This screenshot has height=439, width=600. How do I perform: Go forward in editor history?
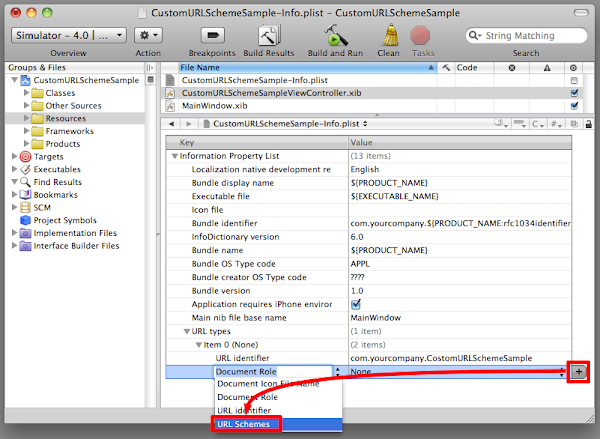coord(188,124)
